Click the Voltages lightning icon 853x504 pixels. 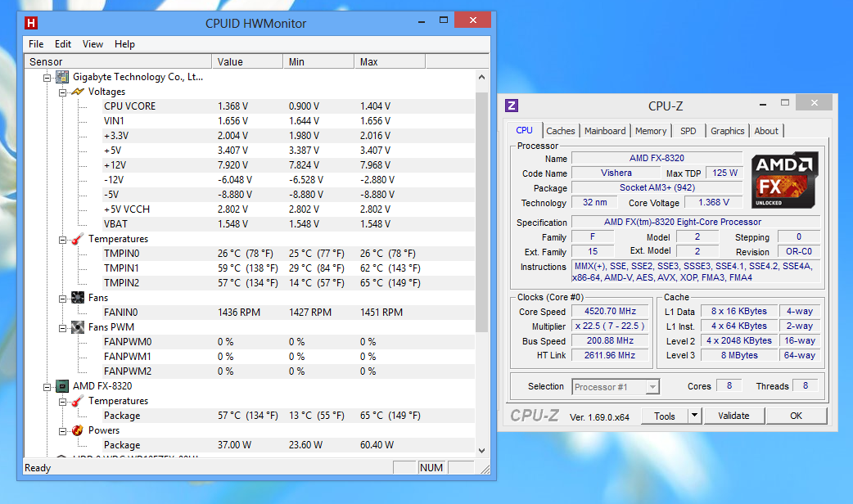click(x=78, y=92)
